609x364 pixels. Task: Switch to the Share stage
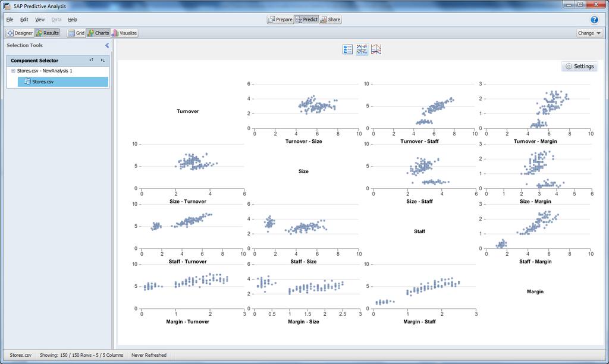pyautogui.click(x=330, y=20)
